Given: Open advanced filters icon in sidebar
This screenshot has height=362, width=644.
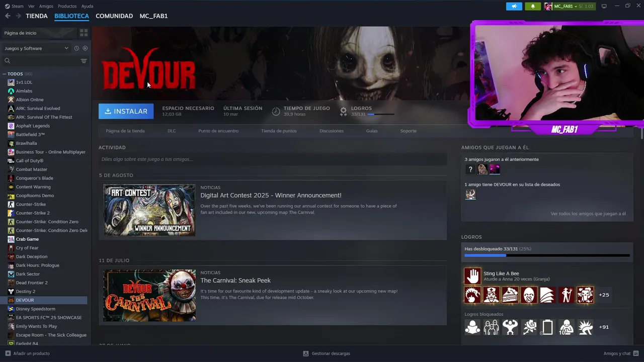Looking at the screenshot, I should [84, 61].
